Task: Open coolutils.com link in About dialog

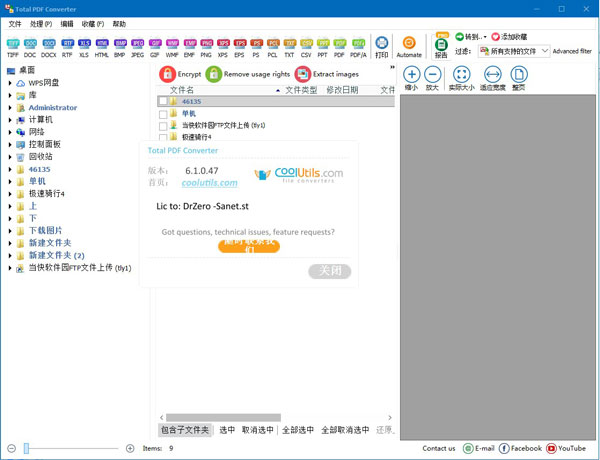Action: [210, 183]
